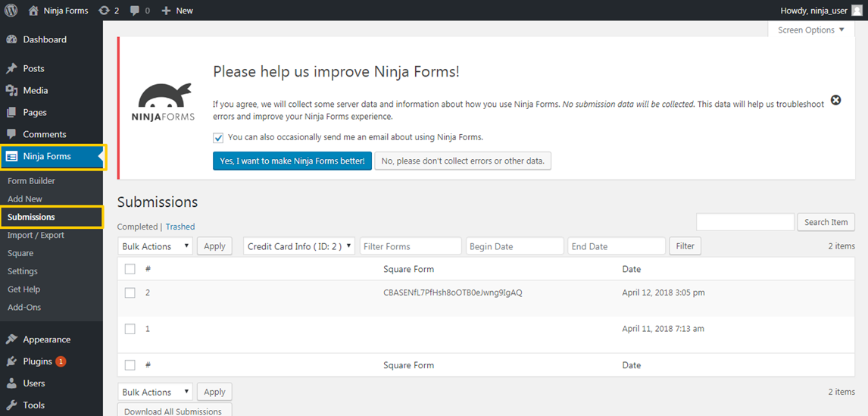Open the Credit Card Info form dropdown

pyautogui.click(x=299, y=246)
